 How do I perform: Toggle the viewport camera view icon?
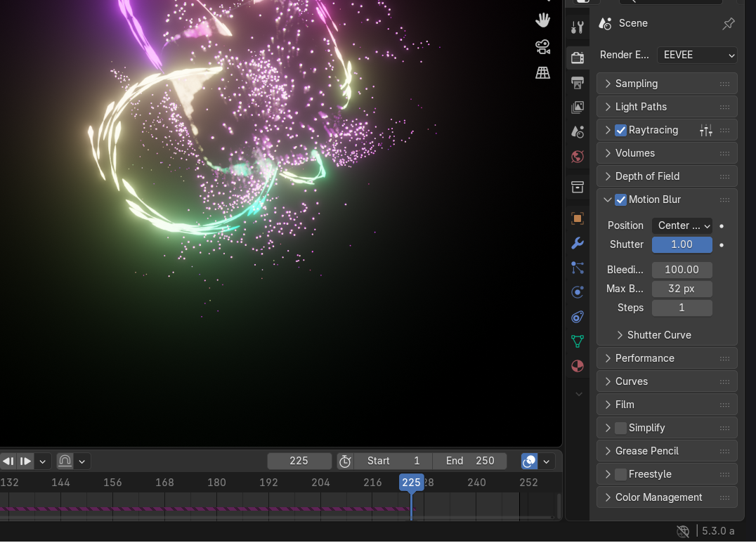click(x=543, y=47)
